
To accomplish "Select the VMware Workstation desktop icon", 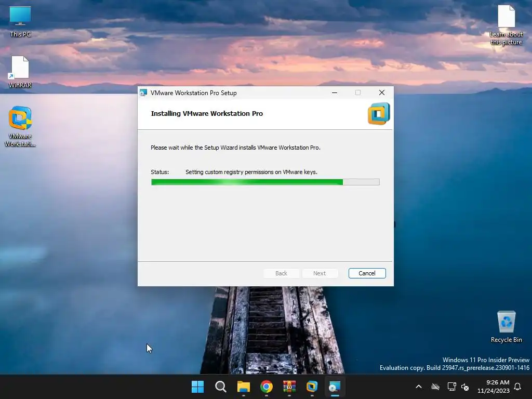I will pos(20,127).
